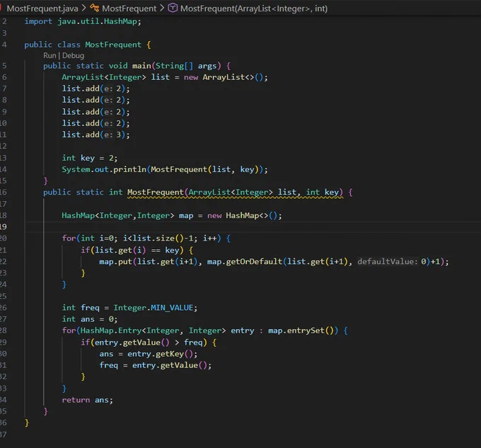Click 'import java.util.HashMap;' line
The image size is (481, 448).
pyautogui.click(x=83, y=21)
